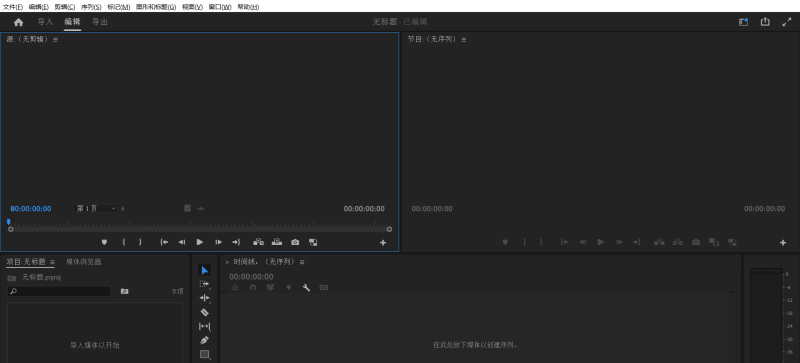The image size is (800, 363).
Task: Click Extract button in Program monitor
Action: coord(678,242)
